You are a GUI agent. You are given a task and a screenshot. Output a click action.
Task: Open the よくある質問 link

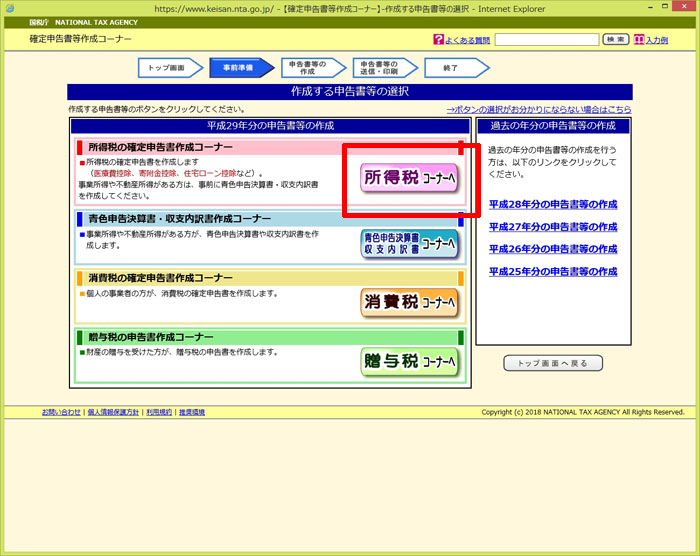pos(467,40)
